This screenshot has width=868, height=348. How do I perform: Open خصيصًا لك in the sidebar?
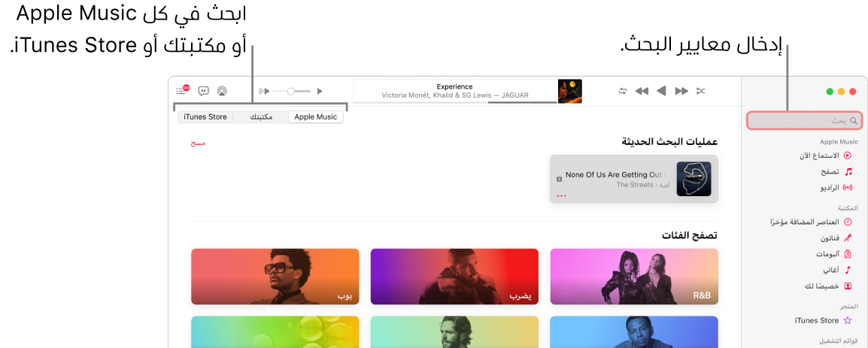coord(829,286)
